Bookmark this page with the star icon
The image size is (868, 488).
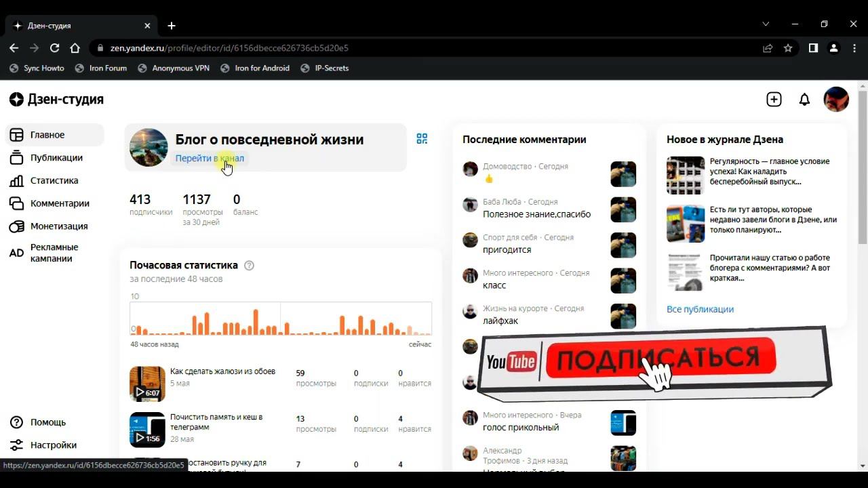point(788,48)
